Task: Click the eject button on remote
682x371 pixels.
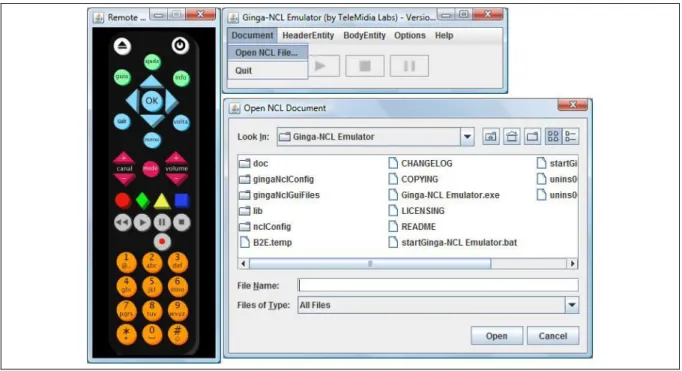Action: coord(123,46)
